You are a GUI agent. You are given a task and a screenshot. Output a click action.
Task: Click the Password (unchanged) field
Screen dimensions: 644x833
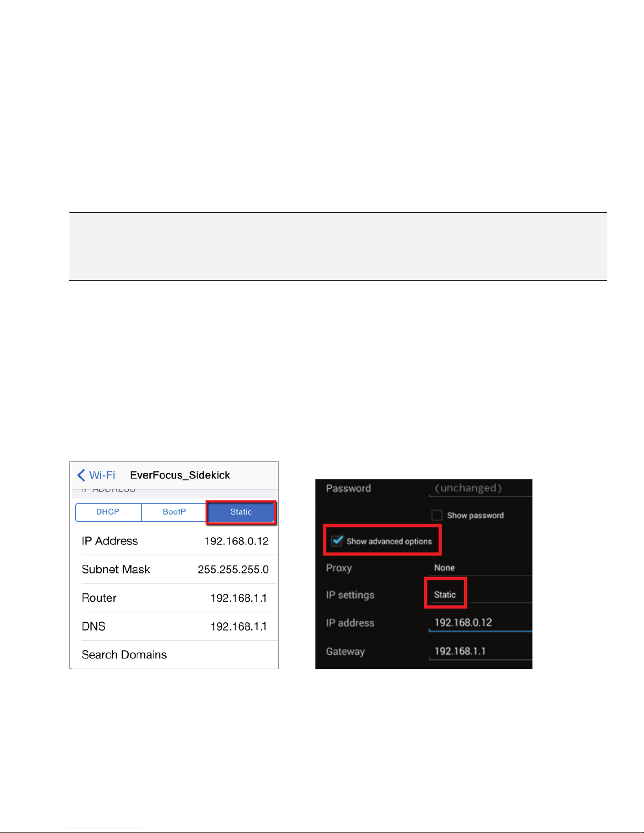(481, 488)
